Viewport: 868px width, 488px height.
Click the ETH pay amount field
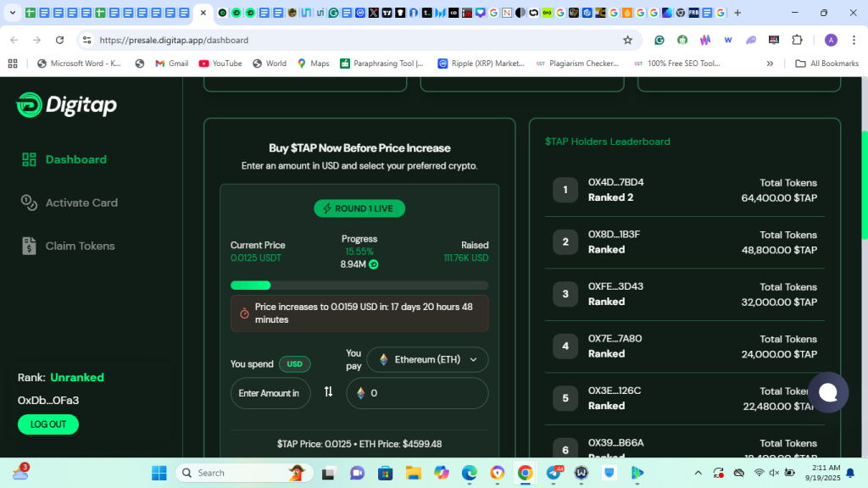(x=417, y=393)
